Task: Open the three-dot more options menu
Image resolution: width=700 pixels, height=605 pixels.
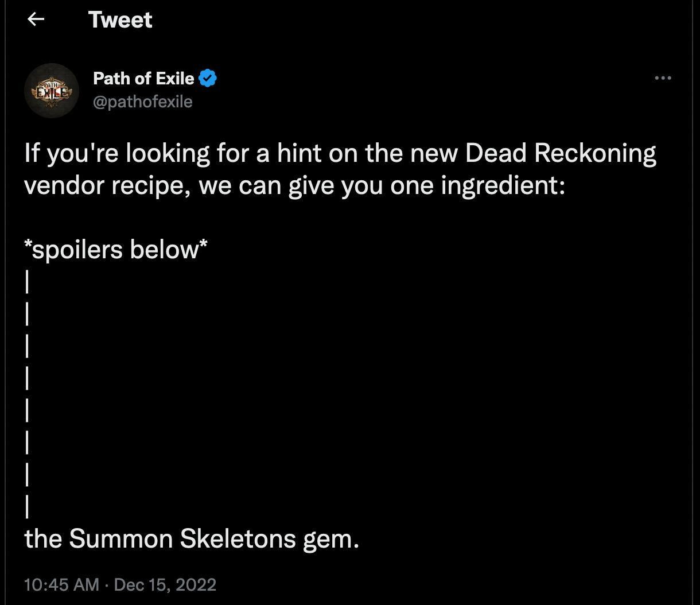Action: click(x=663, y=77)
